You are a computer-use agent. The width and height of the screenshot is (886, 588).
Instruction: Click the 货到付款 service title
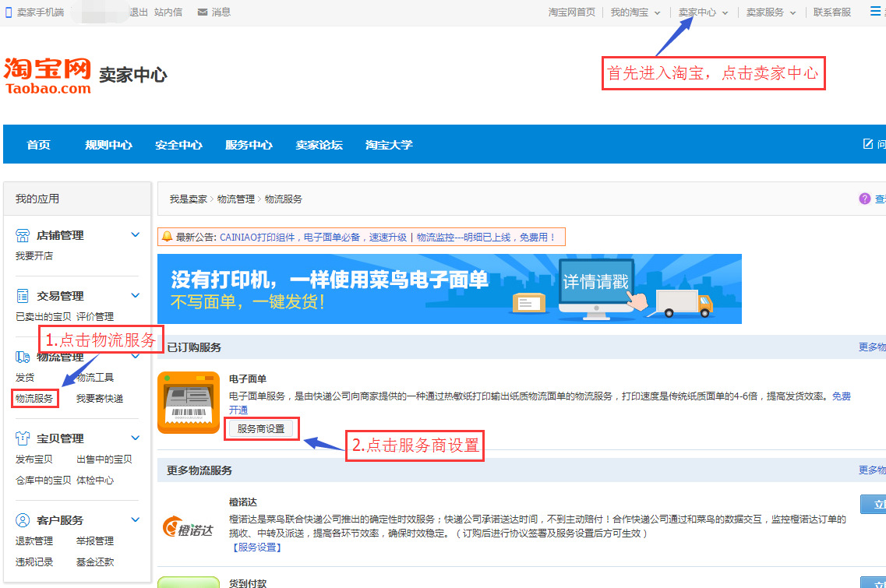coord(248,583)
